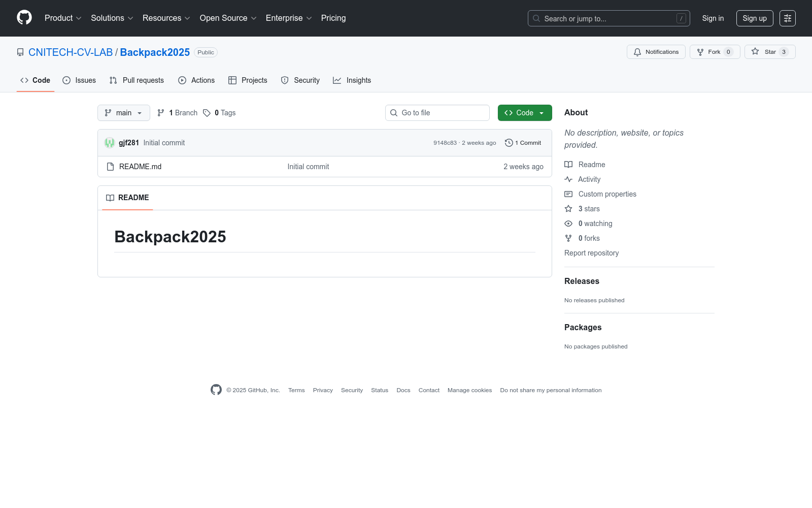Star the repository
Viewport: 812px width, 508px height.
[770, 52]
